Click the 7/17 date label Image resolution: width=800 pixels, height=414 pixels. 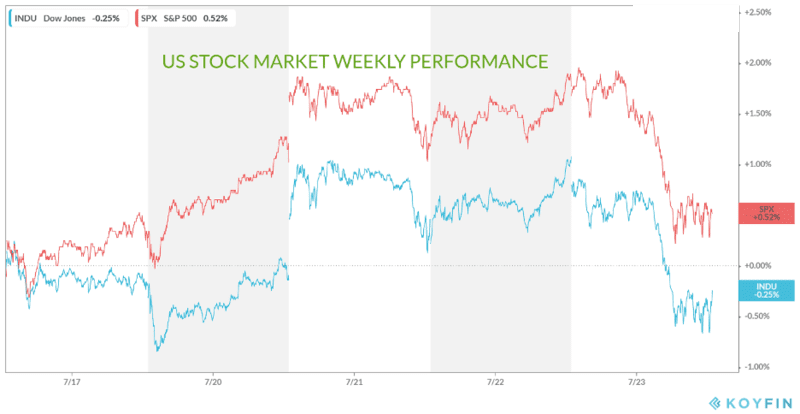click(71, 381)
